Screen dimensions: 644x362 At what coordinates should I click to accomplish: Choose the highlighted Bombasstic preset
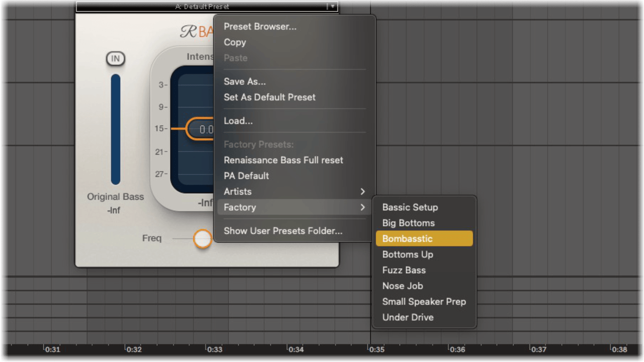click(424, 238)
